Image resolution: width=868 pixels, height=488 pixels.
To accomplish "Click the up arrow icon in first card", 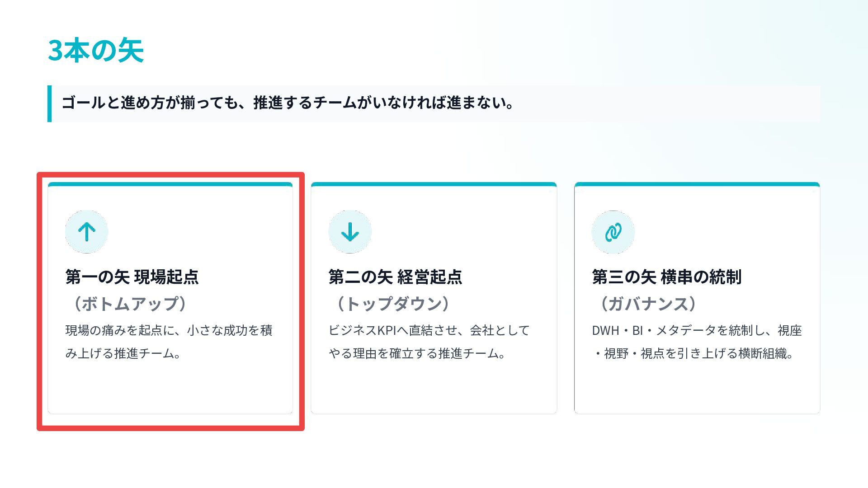I will (87, 232).
